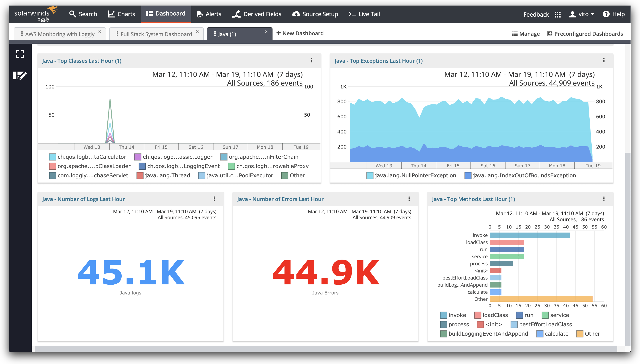Click the fullscreen expand icon in sidebar

(20, 54)
